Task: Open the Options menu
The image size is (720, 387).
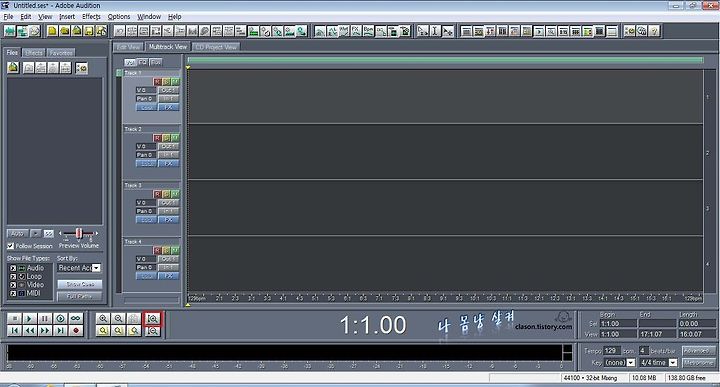Action: (119, 17)
